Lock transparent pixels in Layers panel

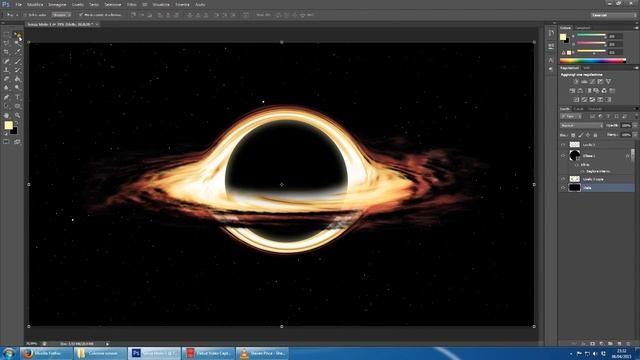tap(573, 135)
